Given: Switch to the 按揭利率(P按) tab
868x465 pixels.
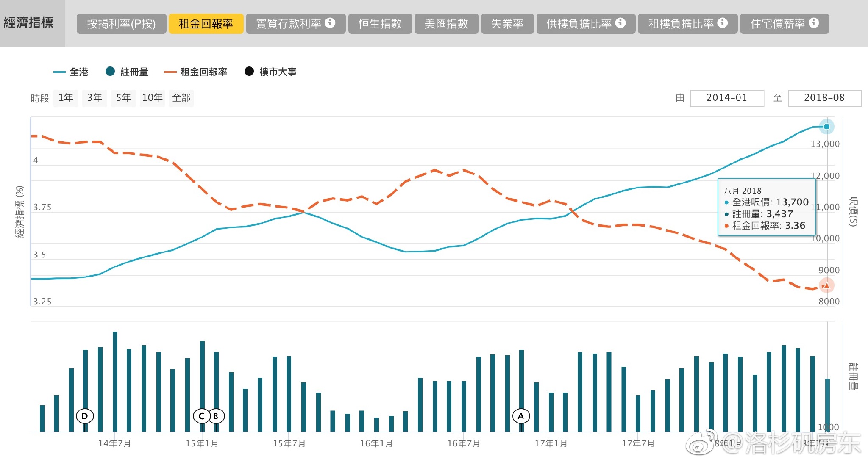Looking at the screenshot, I should coord(122,24).
